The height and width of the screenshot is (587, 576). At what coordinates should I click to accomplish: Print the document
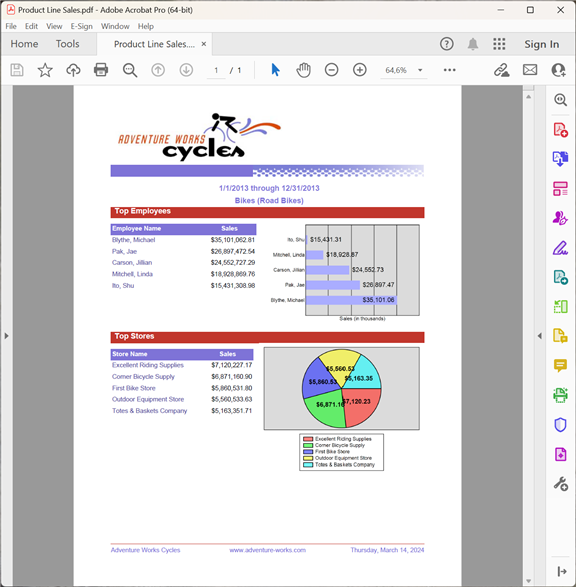[101, 70]
